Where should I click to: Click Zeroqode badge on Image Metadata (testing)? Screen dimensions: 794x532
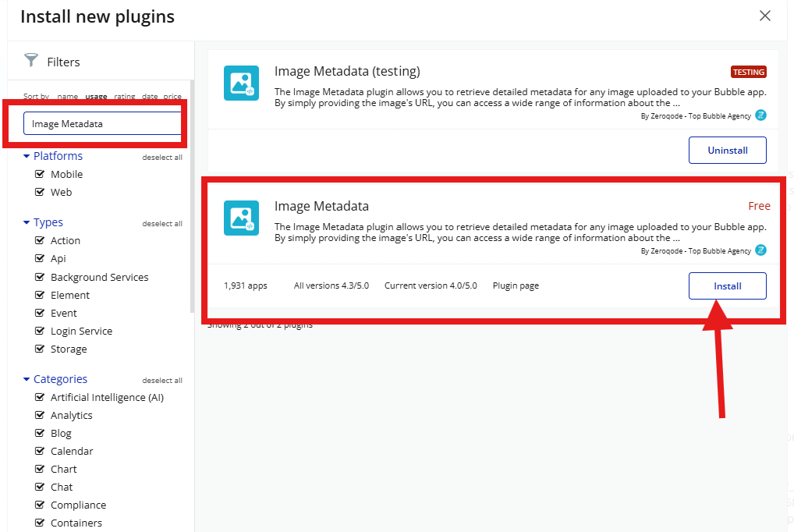click(x=760, y=115)
